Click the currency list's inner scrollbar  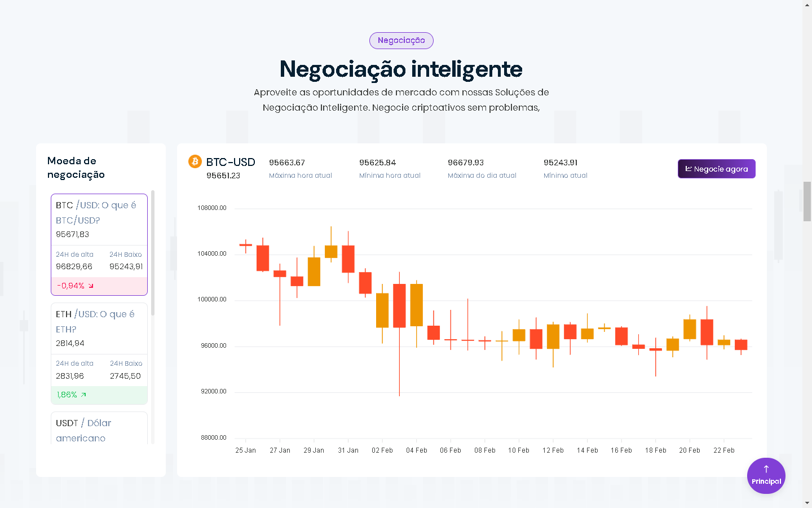(x=153, y=253)
